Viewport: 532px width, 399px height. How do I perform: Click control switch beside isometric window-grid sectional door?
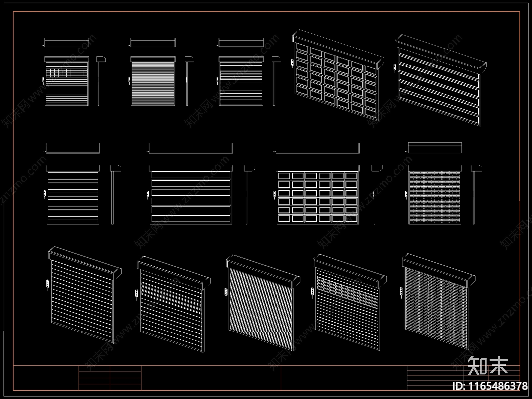pyautogui.click(x=292, y=63)
